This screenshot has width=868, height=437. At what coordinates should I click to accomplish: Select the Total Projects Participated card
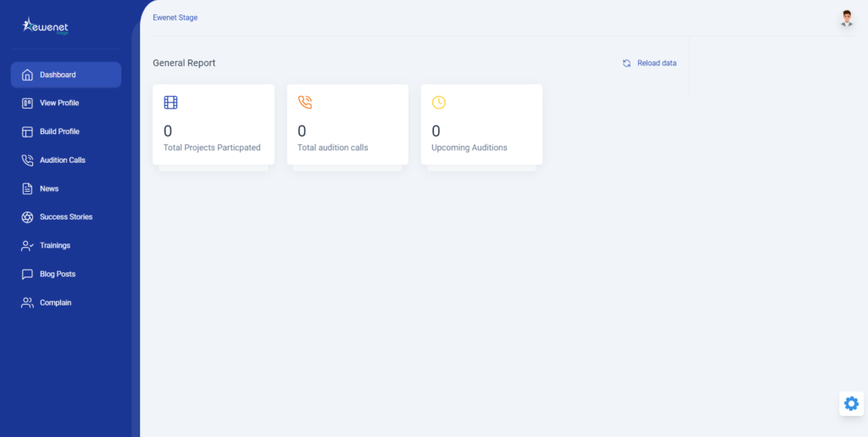[x=213, y=124]
